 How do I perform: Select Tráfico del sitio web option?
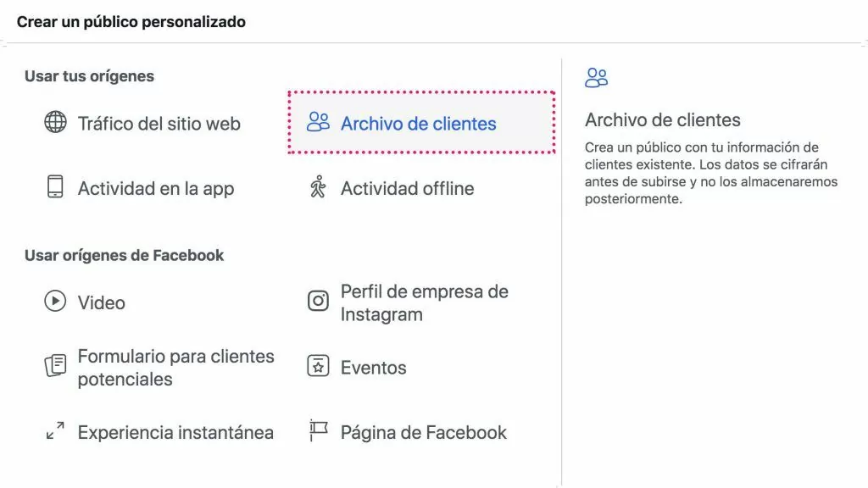(142, 123)
